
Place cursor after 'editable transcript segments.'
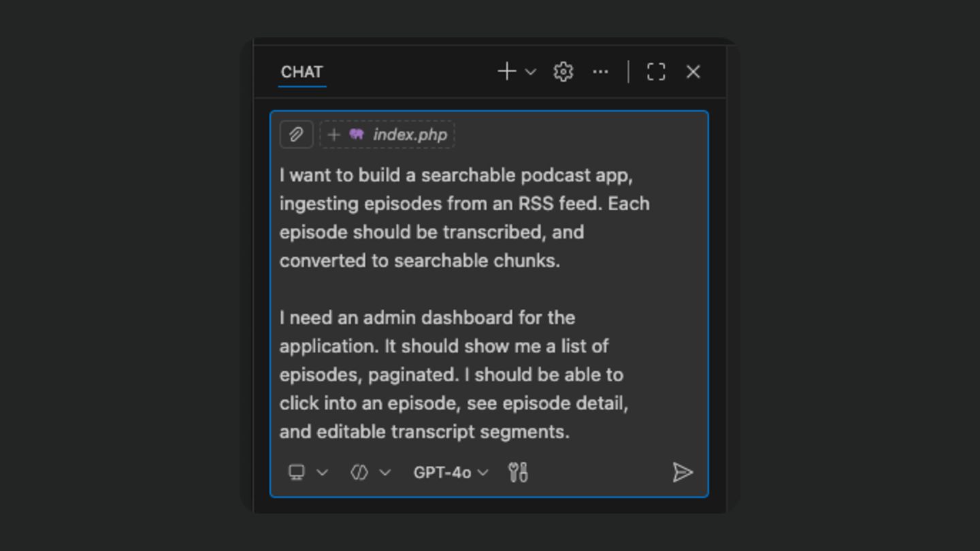tap(571, 432)
